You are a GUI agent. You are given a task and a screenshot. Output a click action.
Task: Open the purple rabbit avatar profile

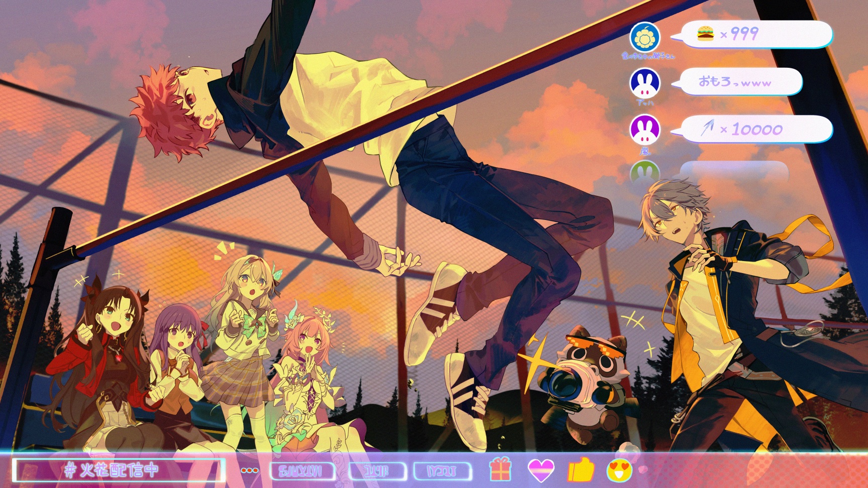click(x=645, y=130)
